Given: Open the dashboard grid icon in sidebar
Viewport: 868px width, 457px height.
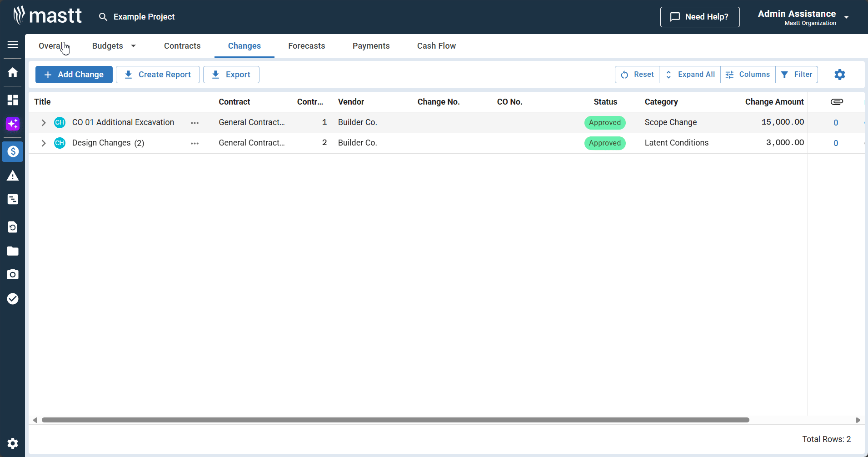Looking at the screenshot, I should click(13, 100).
